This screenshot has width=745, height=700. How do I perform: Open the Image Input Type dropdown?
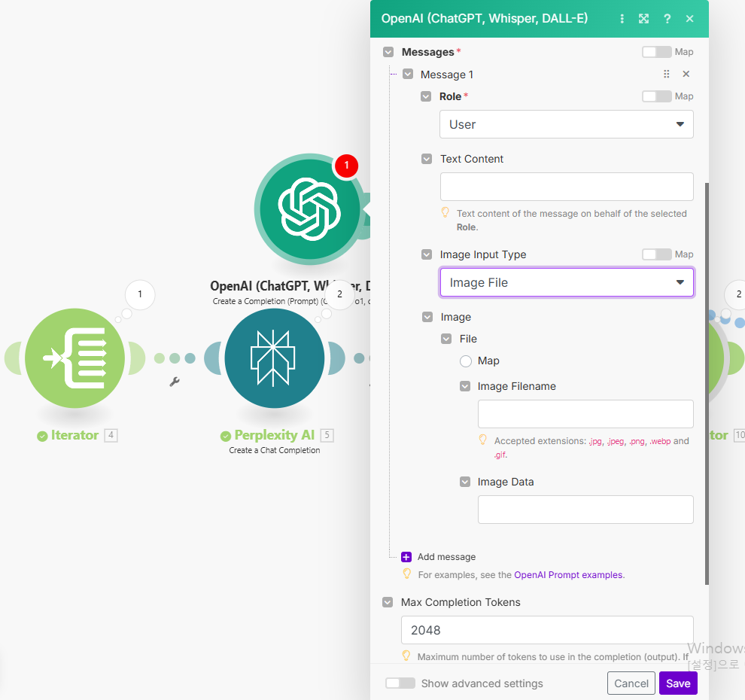click(566, 283)
